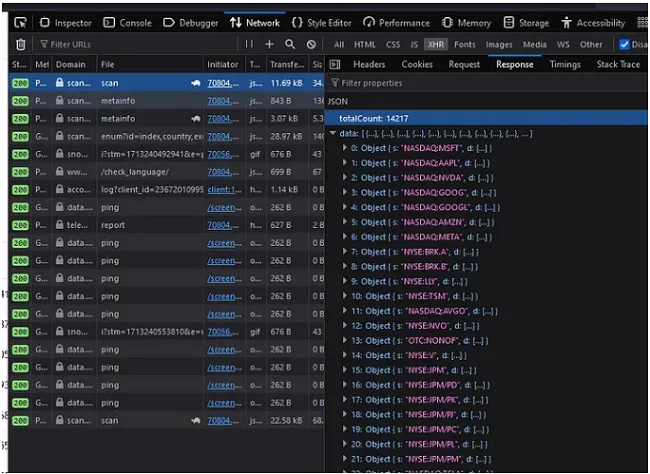Select the totalCount: 14217 row

[487, 119]
